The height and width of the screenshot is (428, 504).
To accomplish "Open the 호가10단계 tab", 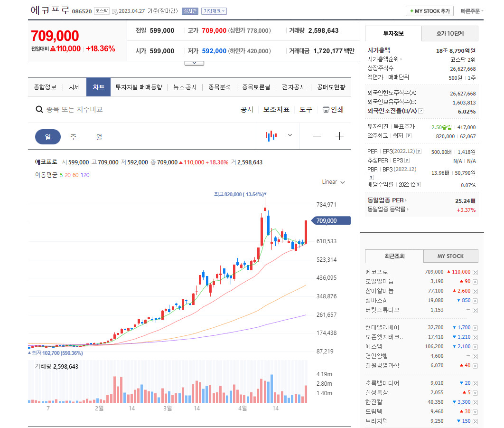I will tap(450, 33).
